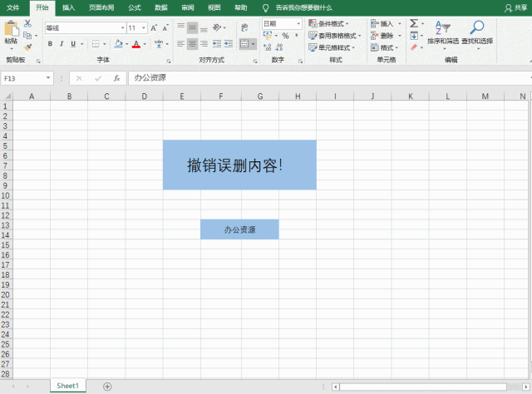Expand the Name Box dropdown arrow

click(x=48, y=78)
